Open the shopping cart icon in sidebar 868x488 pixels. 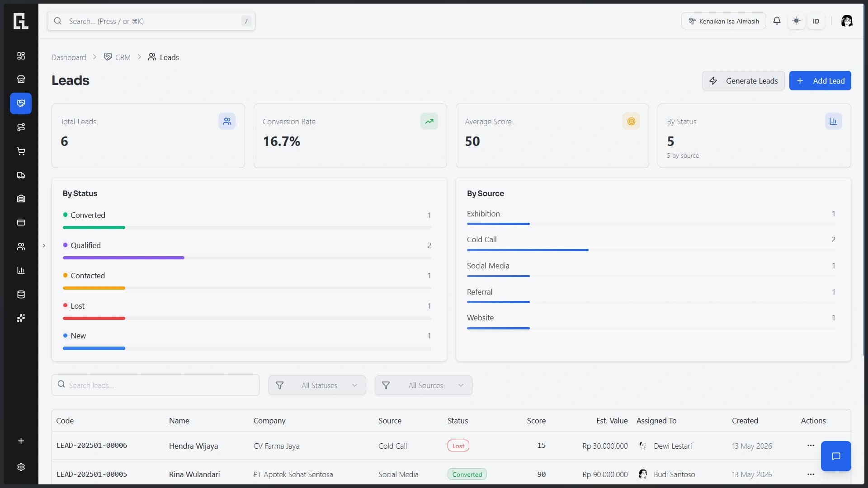point(21,151)
